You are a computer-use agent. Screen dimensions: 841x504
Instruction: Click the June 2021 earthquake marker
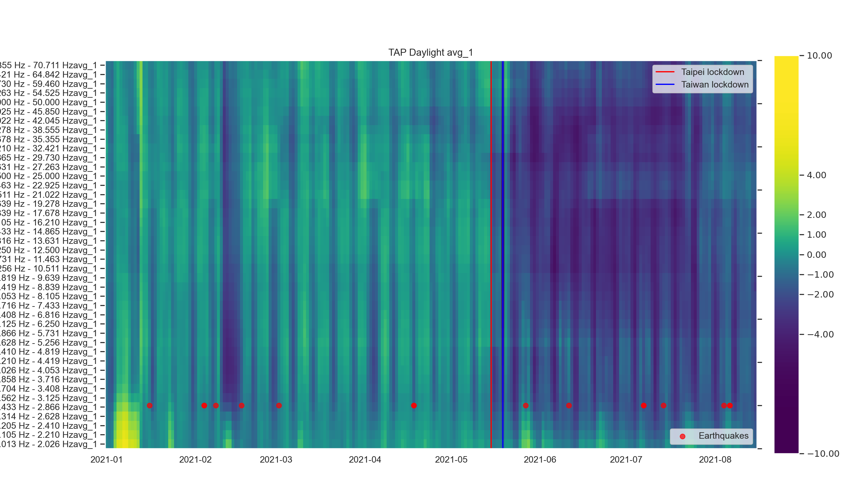569,405
